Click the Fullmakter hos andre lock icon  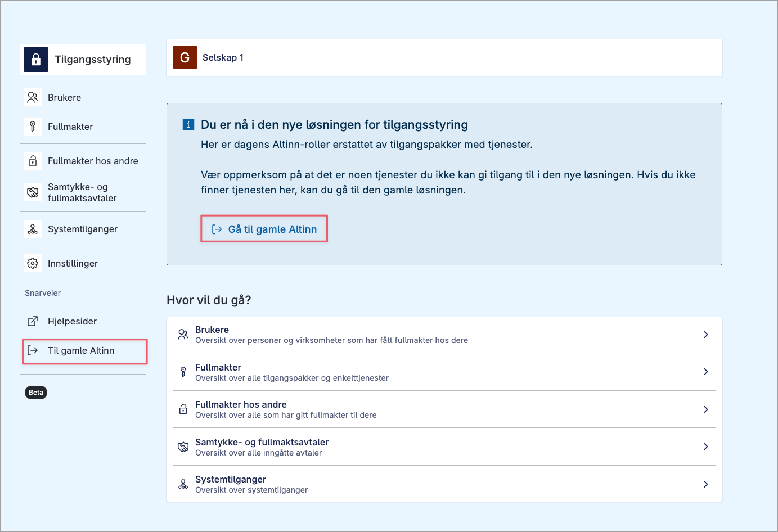(x=33, y=161)
